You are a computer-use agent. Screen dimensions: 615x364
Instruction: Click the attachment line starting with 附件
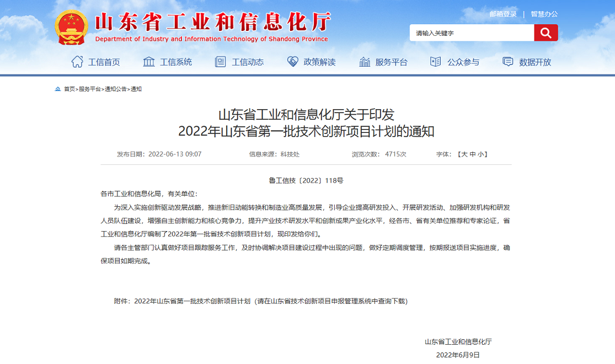[x=261, y=301]
